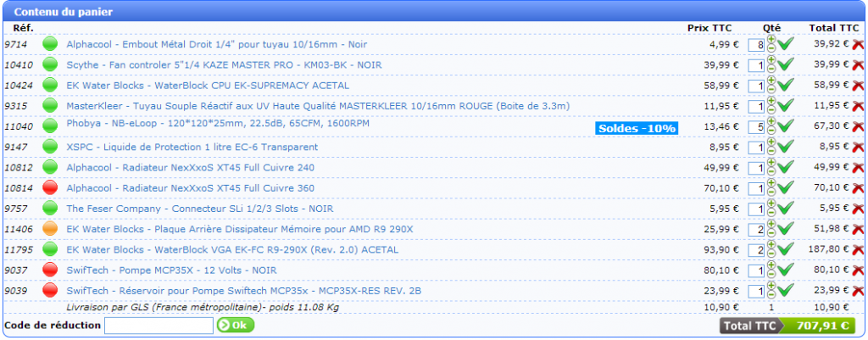The height and width of the screenshot is (340, 868).
Task: Validate EK Plaque Arrière quantity green check
Action: pyautogui.click(x=786, y=229)
